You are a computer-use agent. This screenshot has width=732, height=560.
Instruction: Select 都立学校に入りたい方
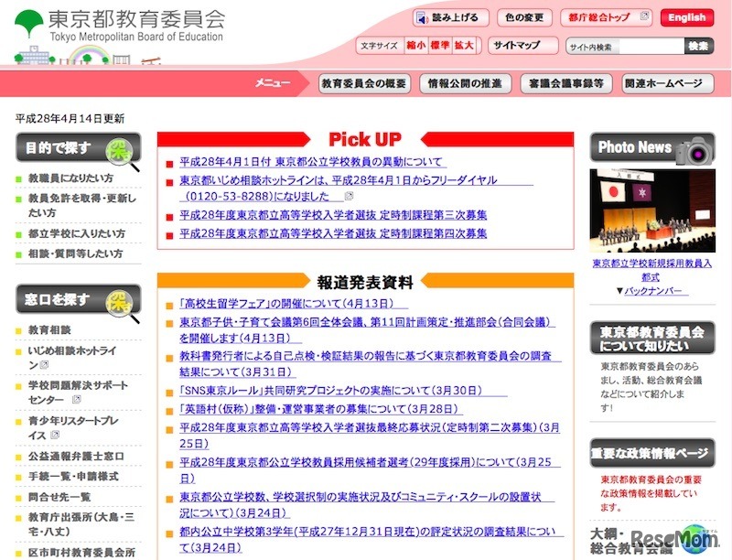pos(77,233)
